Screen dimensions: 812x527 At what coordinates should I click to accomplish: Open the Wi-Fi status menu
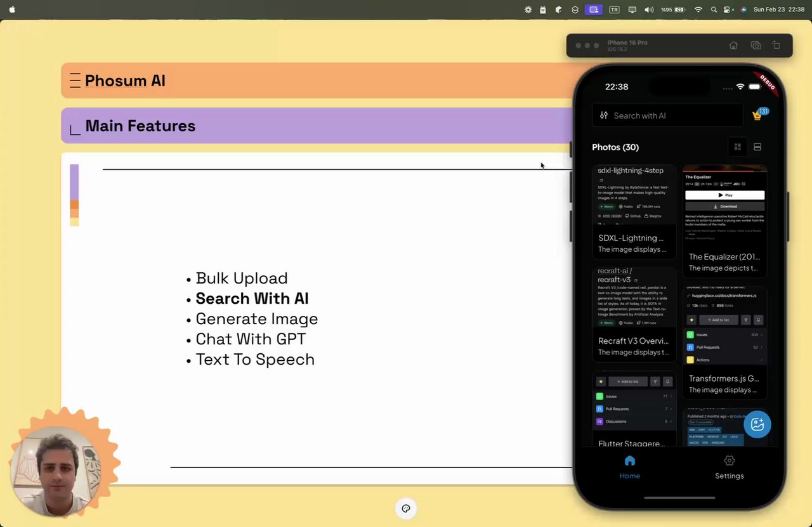698,10
